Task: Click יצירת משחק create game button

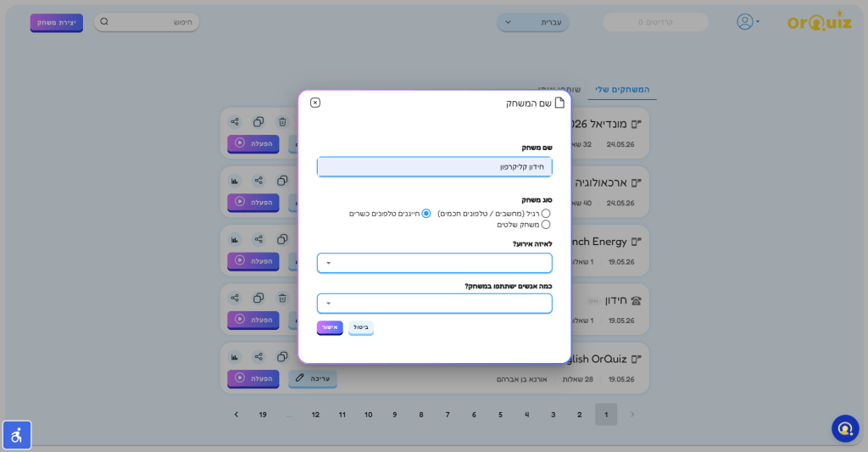Action: click(57, 22)
